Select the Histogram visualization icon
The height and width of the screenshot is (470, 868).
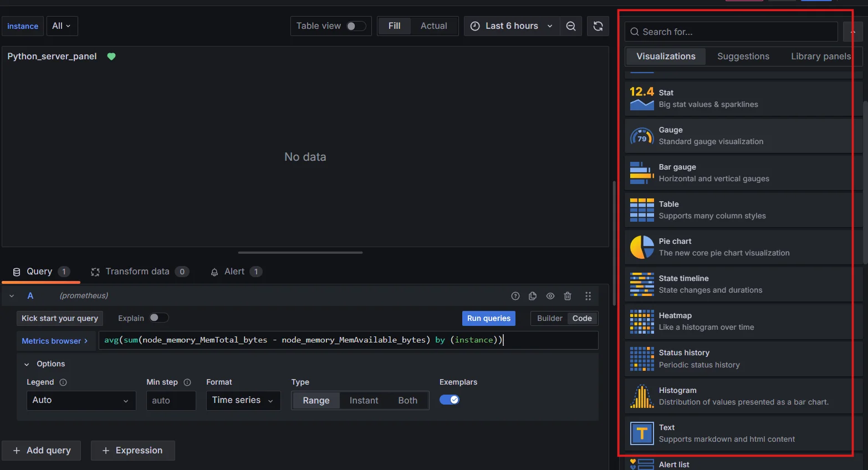pyautogui.click(x=642, y=396)
